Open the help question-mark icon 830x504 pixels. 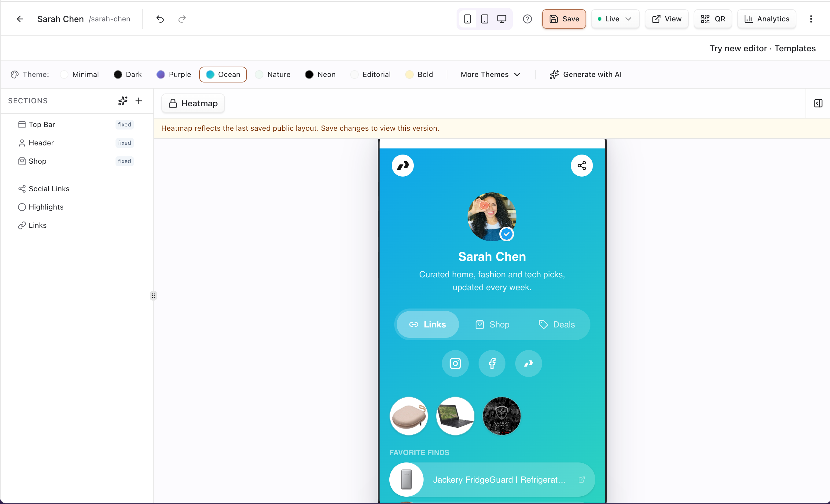(x=527, y=19)
